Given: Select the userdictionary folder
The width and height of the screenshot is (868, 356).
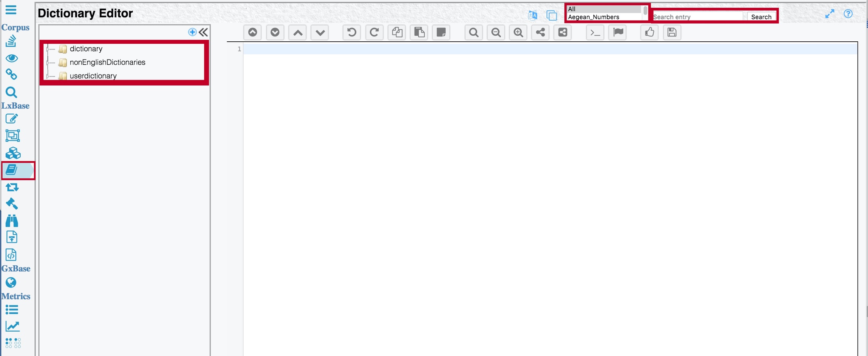Looking at the screenshot, I should point(93,76).
